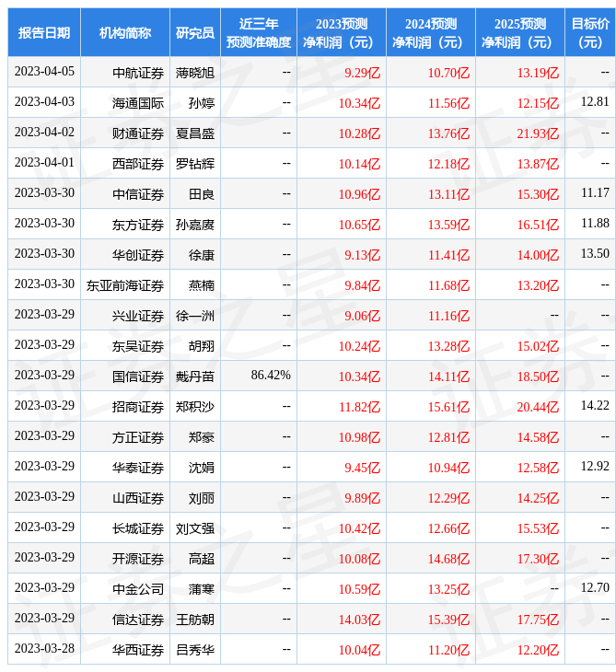Click the 华西证券 institution name
The image size is (616, 672).
(138, 650)
